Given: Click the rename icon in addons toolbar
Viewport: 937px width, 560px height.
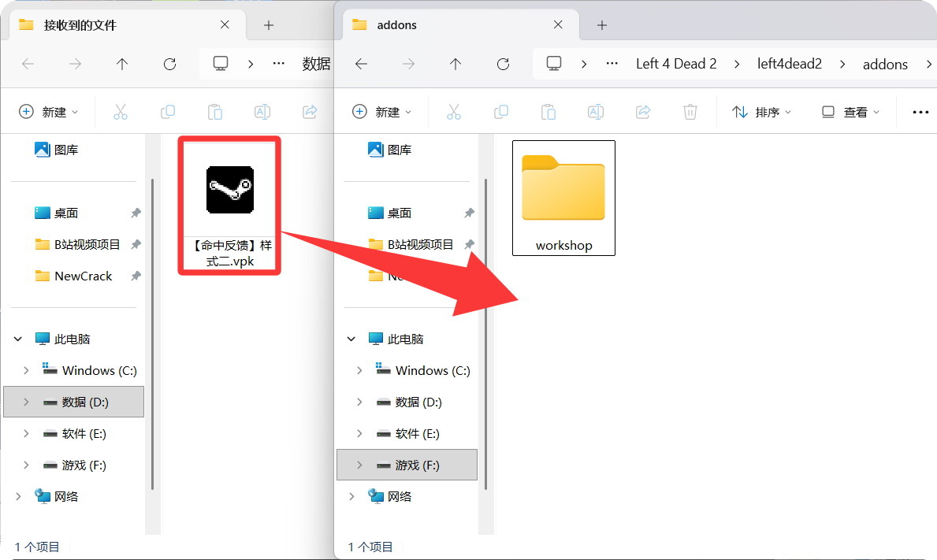Looking at the screenshot, I should pos(596,112).
